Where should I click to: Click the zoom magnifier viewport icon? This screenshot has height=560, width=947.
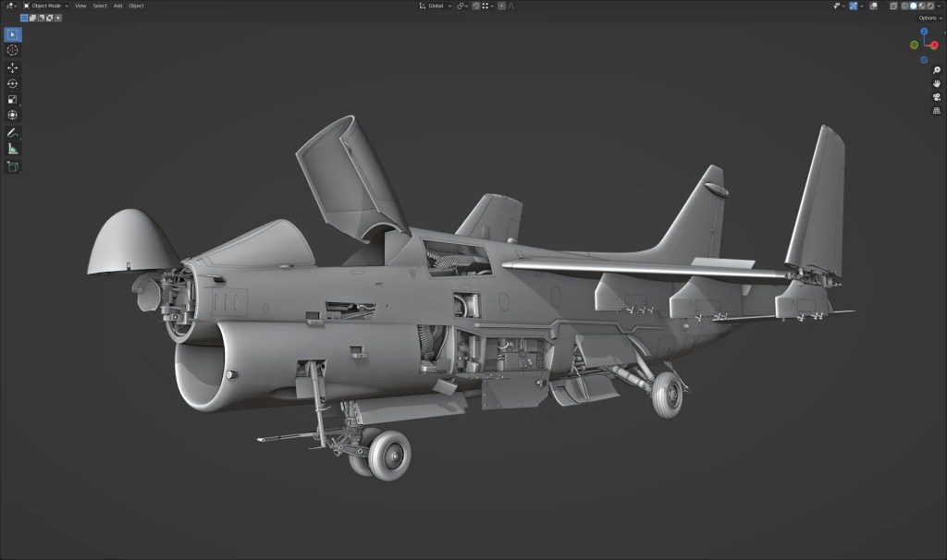937,70
